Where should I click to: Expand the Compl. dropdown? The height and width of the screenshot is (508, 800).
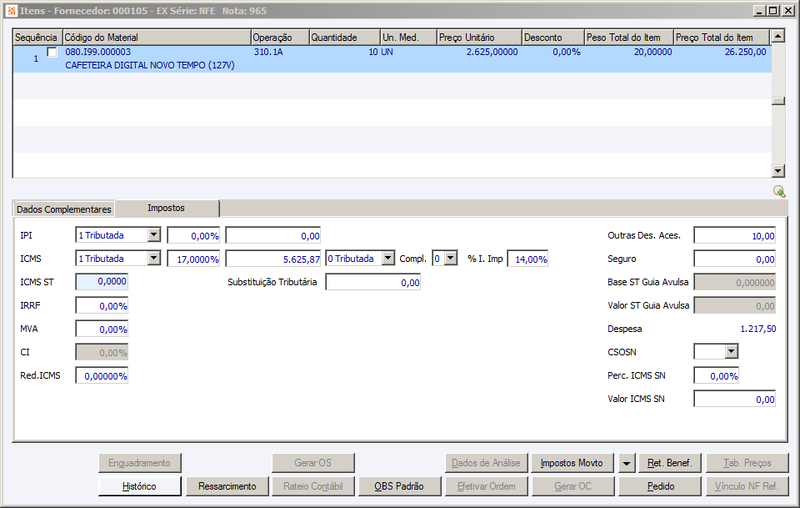[450, 259]
